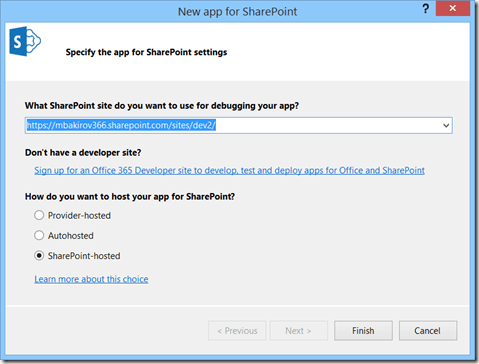Click the 'Specify the app for SharePoint settings' heading
Viewport: 479px width, 364px height.
(x=146, y=52)
